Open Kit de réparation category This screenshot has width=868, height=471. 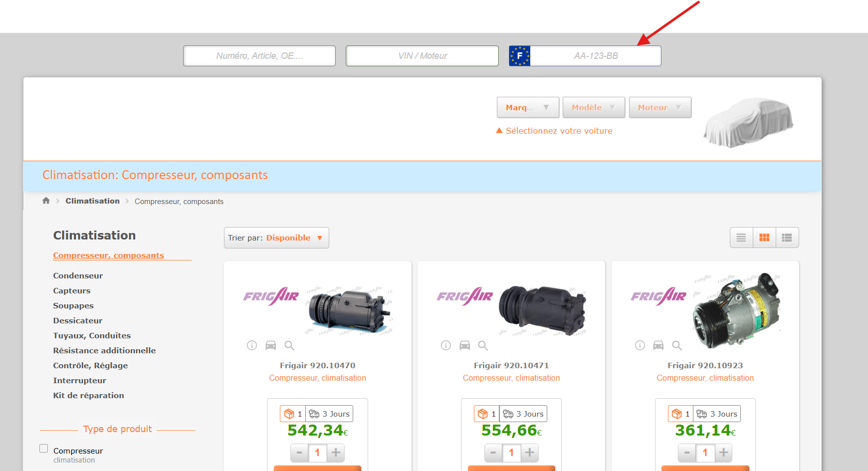(x=88, y=396)
